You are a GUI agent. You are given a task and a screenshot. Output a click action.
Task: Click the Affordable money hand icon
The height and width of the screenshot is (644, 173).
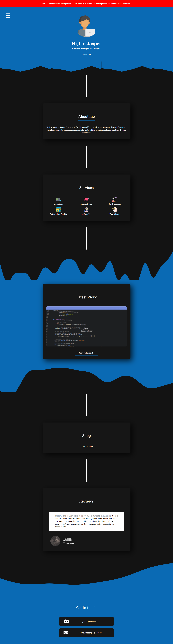point(87,210)
